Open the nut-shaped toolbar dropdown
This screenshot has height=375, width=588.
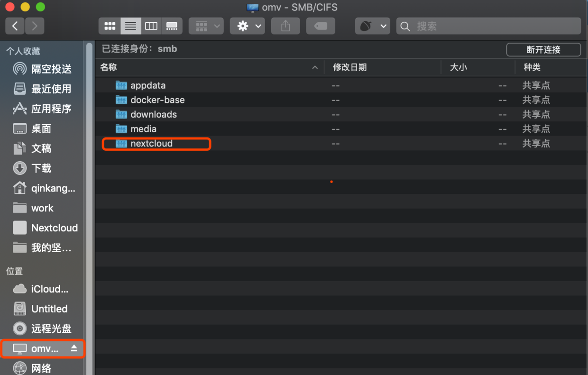(372, 26)
